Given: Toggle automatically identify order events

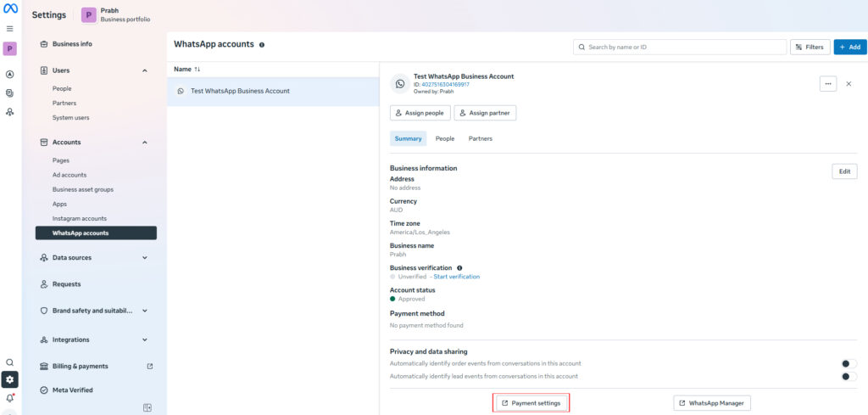Looking at the screenshot, I should [849, 363].
